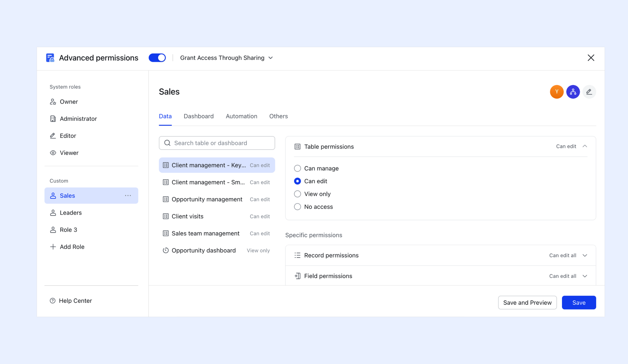Click the Table permissions grid icon
This screenshot has width=628, height=364.
pos(297,146)
